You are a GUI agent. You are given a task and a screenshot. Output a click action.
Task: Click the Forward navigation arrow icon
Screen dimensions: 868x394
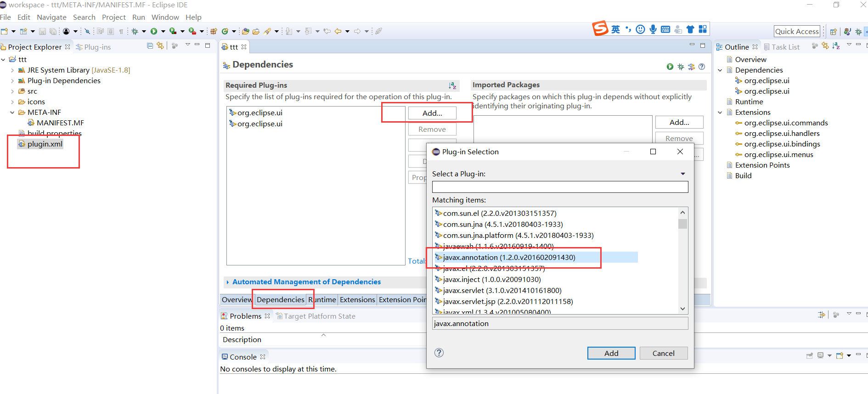[x=357, y=31]
